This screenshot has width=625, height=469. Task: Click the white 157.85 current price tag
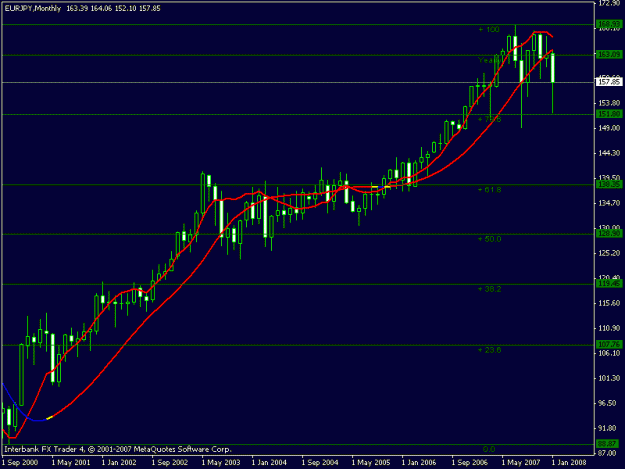click(x=609, y=82)
